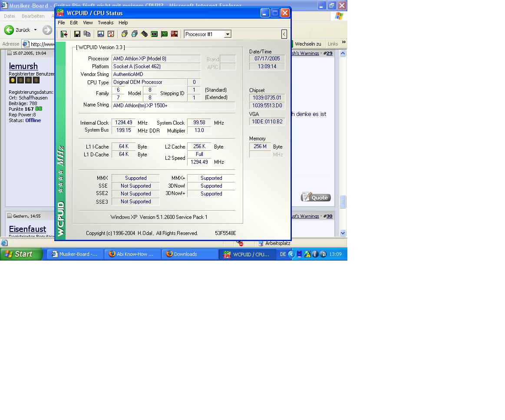505x420 pixels.
Task: Click the yellow stacked-windows info icon
Action: [124, 34]
